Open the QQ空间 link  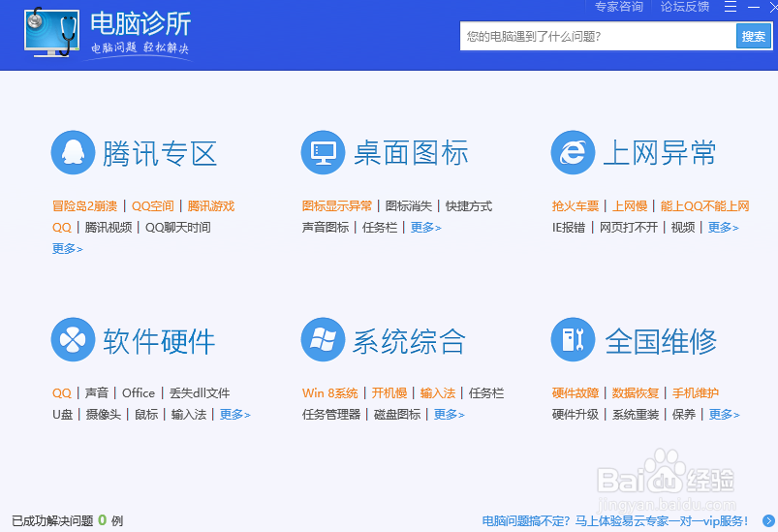(152, 206)
